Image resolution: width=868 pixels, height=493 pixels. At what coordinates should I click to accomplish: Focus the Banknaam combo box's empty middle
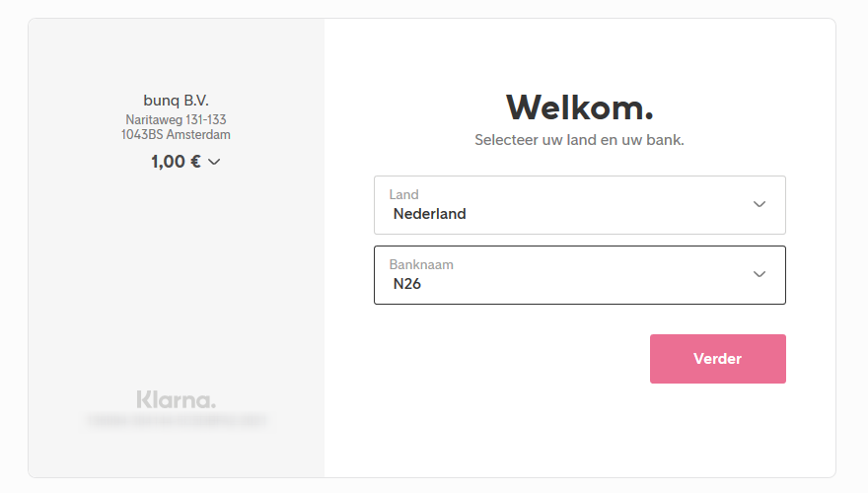pos(592,275)
